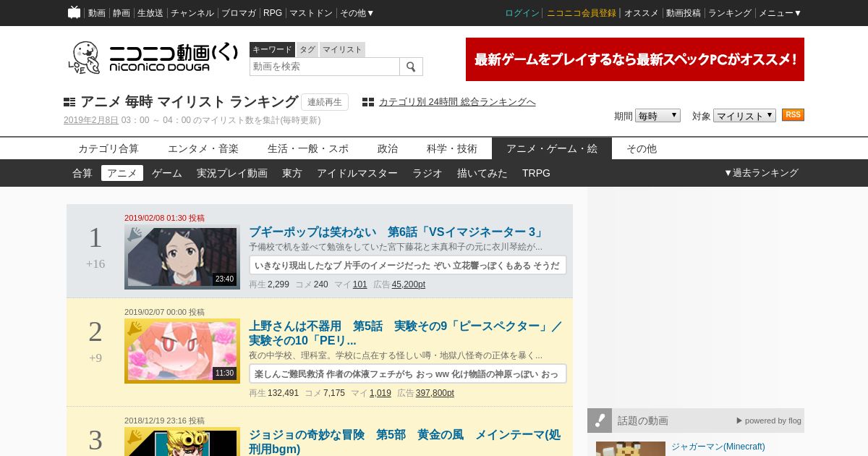This screenshot has height=456, width=868.
Task: Click the ログイン link
Action: point(522,13)
